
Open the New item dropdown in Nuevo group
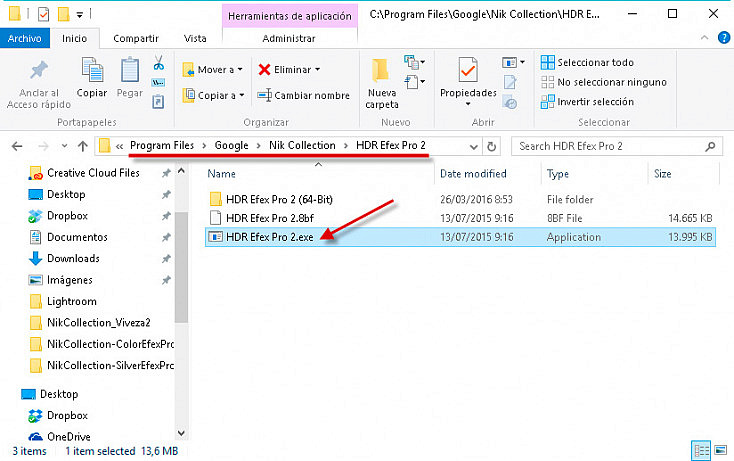click(415, 62)
